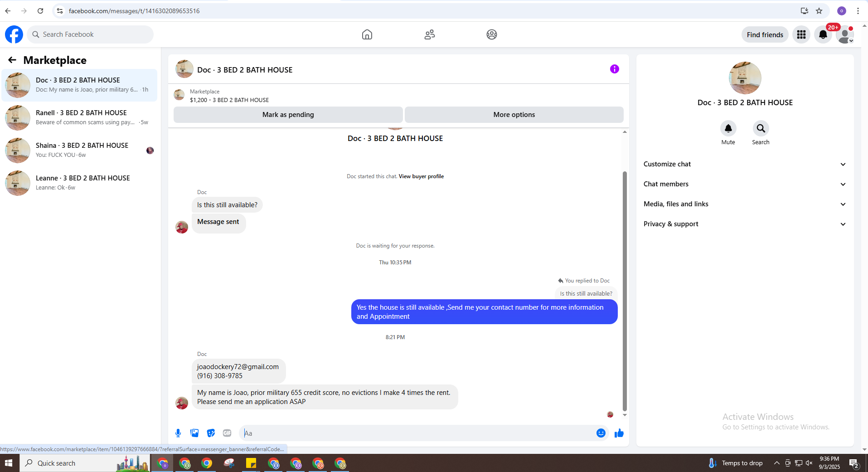
Task: Click the install app icon in address bar
Action: [x=805, y=11]
